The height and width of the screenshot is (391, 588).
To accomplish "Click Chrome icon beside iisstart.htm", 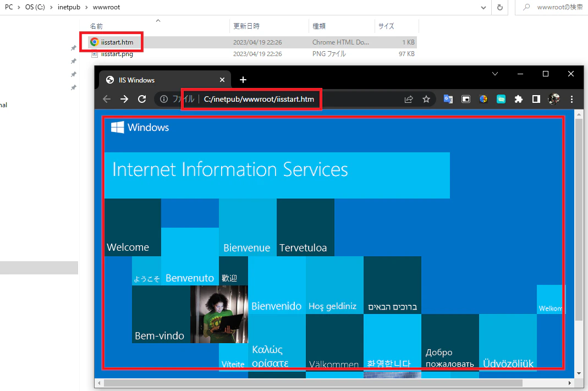I will click(x=95, y=42).
